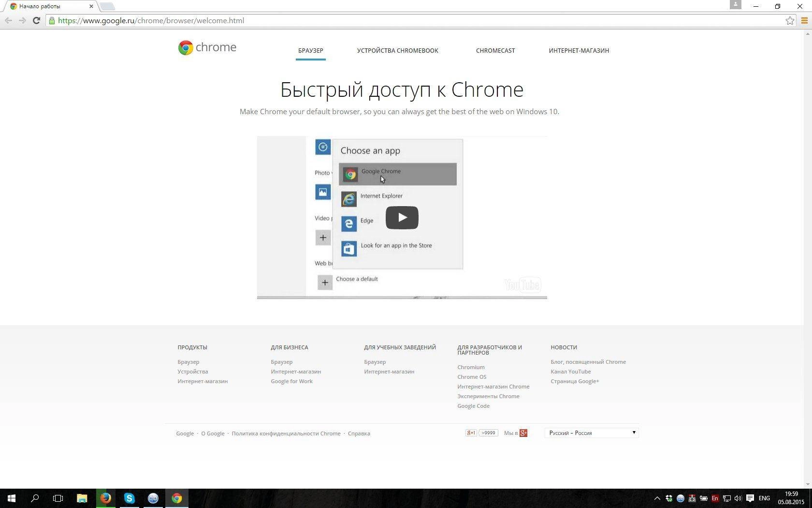Click the >9999 +1 count badge
Image resolution: width=812 pixels, height=508 pixels.
[x=488, y=433]
